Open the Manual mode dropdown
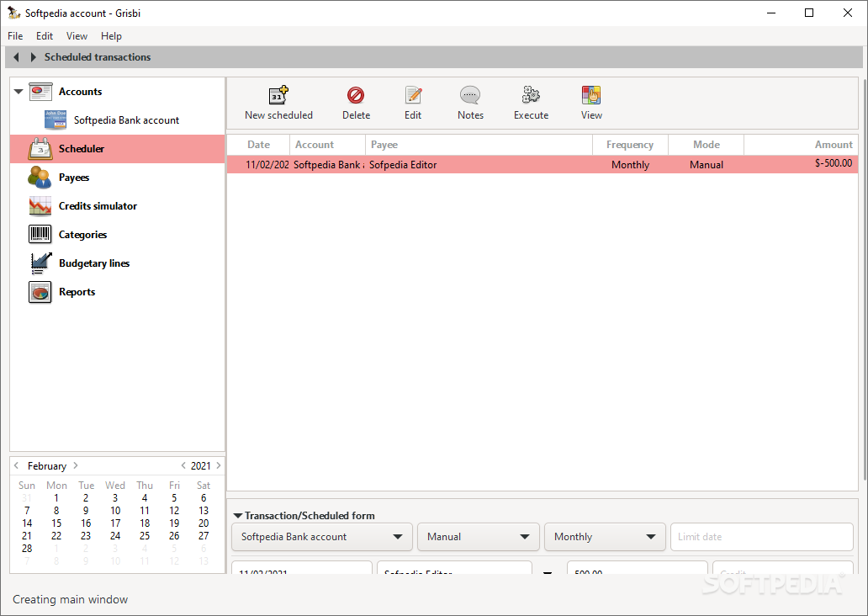This screenshot has width=868, height=616. 479,537
